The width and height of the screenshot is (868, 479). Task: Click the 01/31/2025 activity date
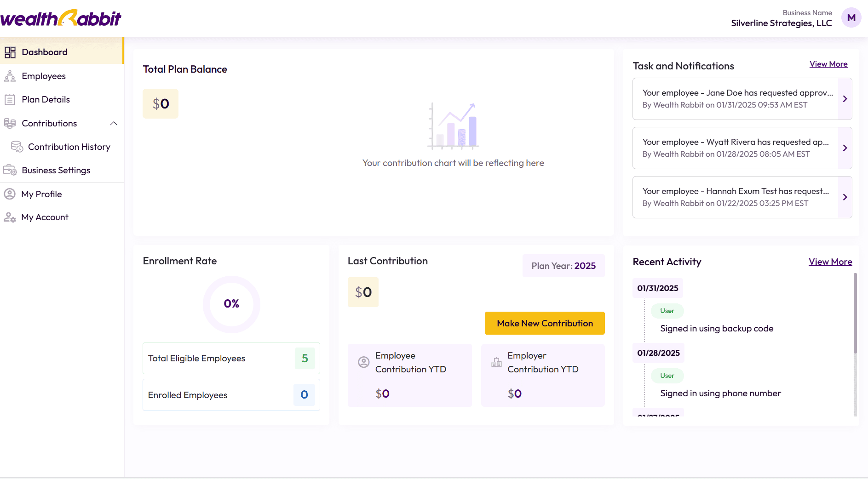click(658, 288)
